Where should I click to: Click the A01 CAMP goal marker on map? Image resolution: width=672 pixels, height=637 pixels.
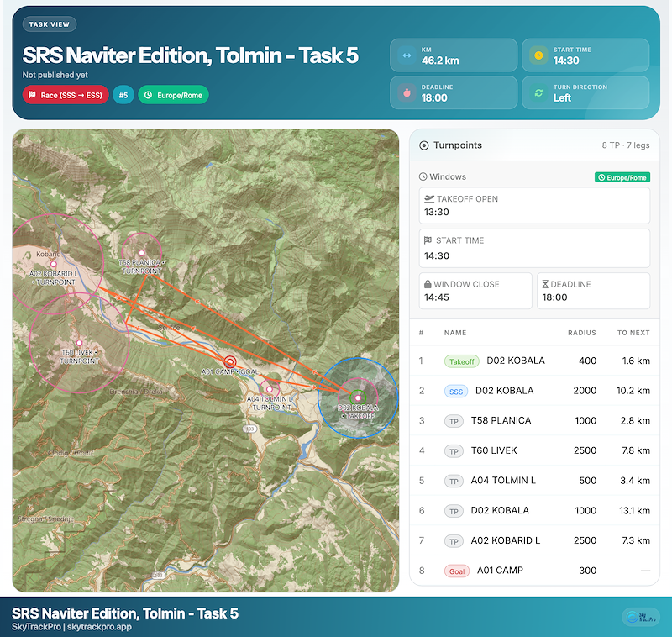coord(230,362)
